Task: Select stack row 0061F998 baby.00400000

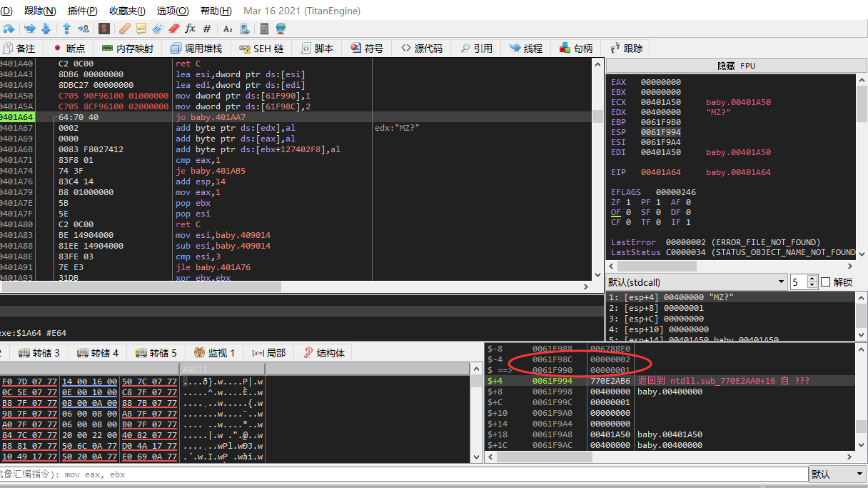Action: [671, 392]
